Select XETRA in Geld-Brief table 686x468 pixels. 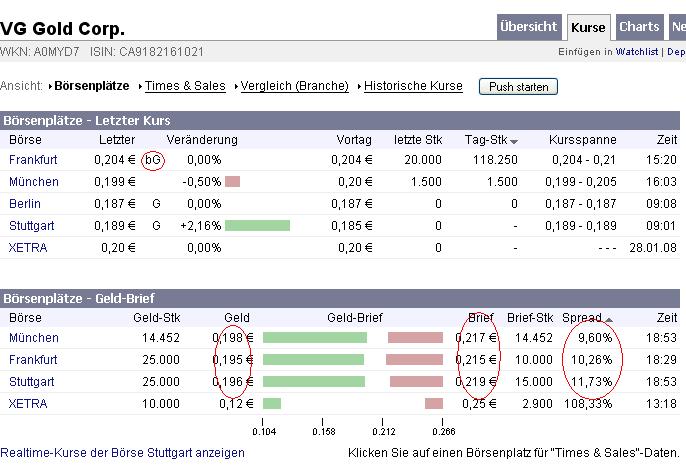(28, 403)
